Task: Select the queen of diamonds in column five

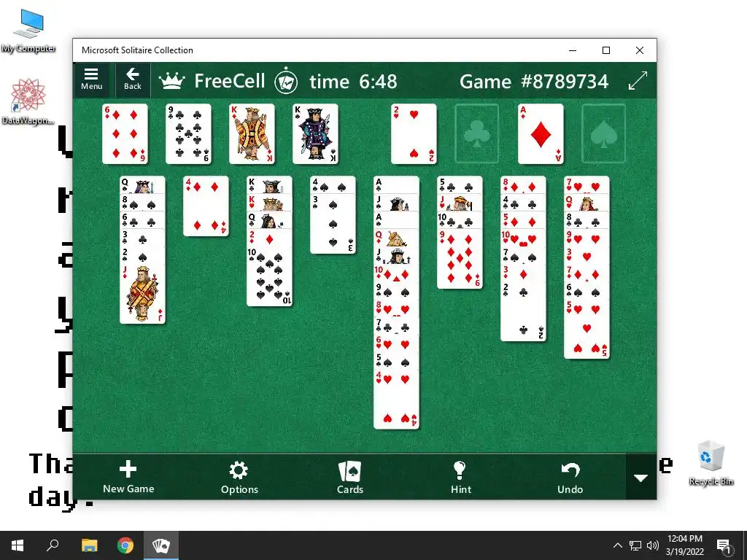Action: click(396, 238)
